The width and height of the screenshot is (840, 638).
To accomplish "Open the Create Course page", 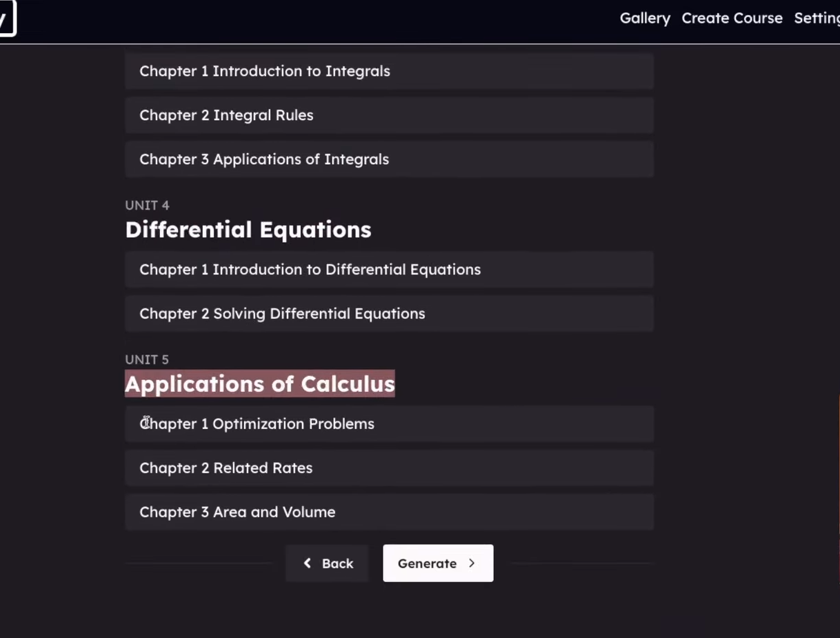I will coord(732,18).
